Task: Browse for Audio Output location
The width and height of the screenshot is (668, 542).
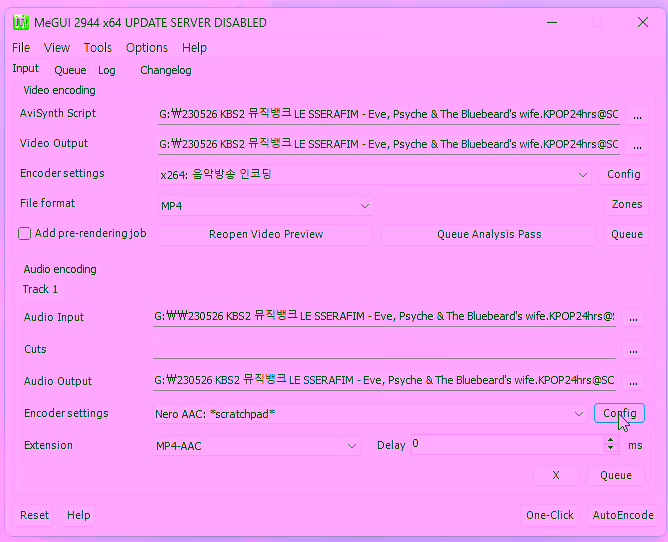Action: point(633,382)
